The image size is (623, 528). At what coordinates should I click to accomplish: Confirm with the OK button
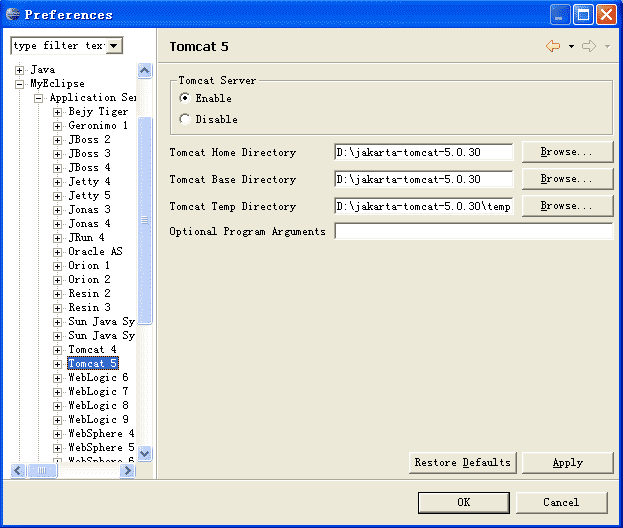pyautogui.click(x=464, y=503)
